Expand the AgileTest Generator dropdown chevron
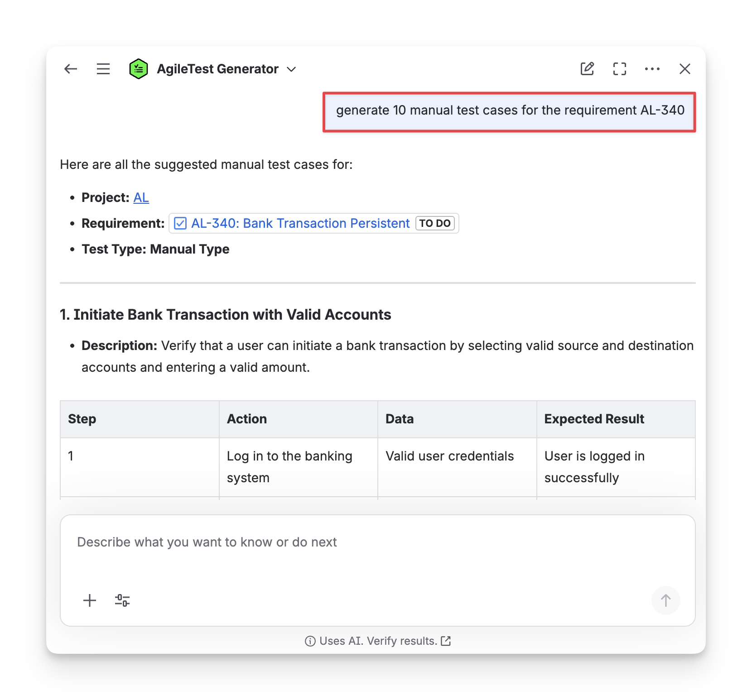This screenshot has height=700, width=752. [292, 69]
